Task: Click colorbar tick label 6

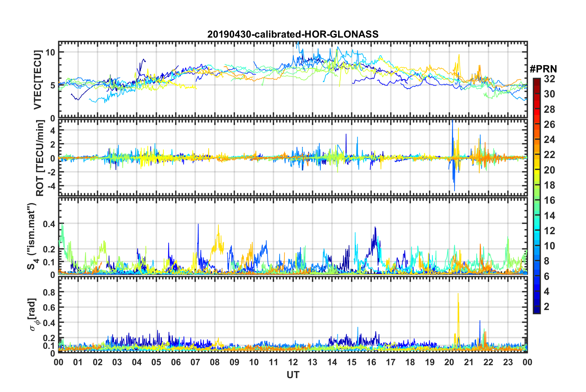Action: tap(547, 276)
